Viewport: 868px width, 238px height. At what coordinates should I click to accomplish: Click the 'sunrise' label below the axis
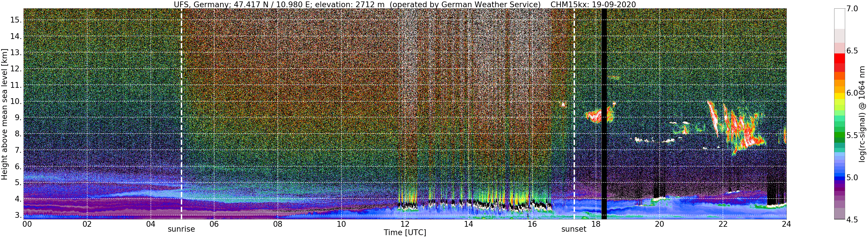181,229
